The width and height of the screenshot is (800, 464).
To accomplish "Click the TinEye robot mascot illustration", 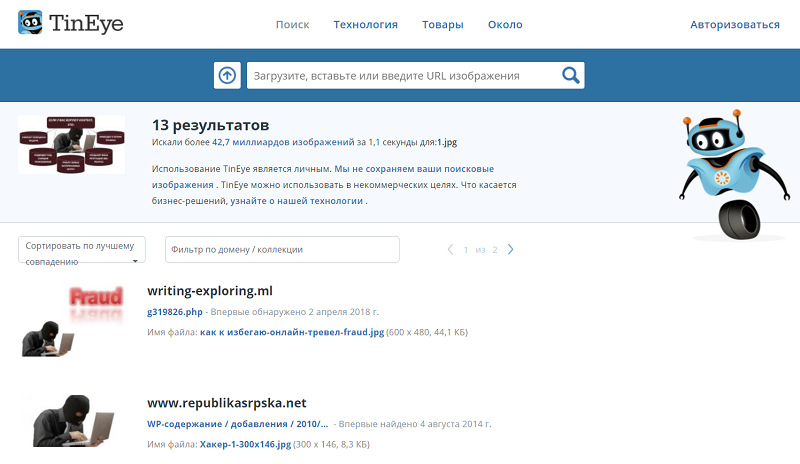I will [734, 174].
